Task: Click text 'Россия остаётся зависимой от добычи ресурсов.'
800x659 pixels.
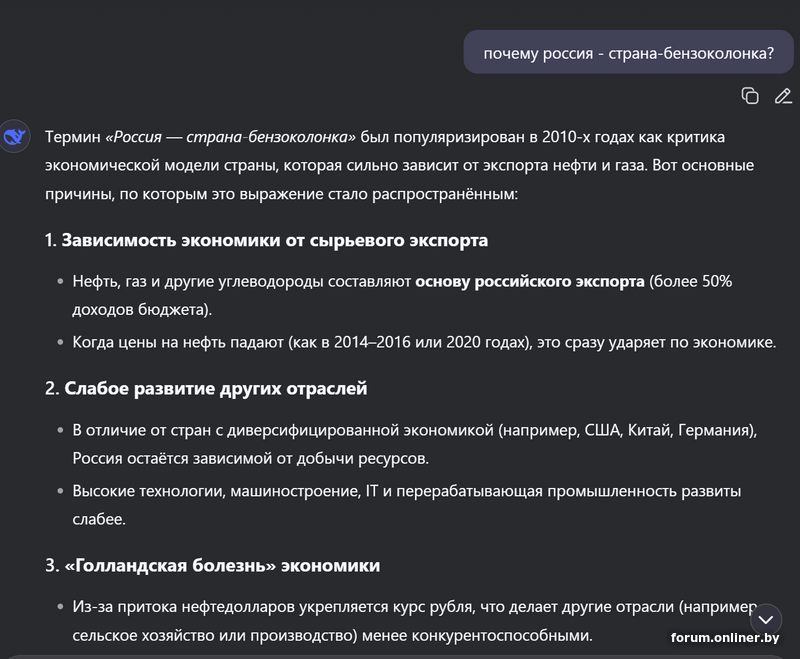Action: [x=251, y=459]
